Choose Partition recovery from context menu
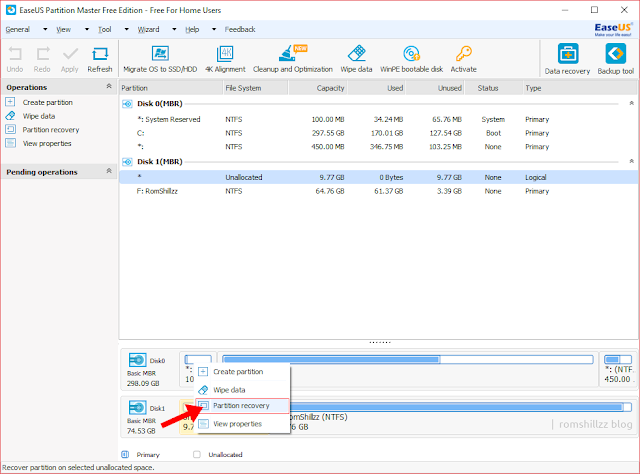 242,406
